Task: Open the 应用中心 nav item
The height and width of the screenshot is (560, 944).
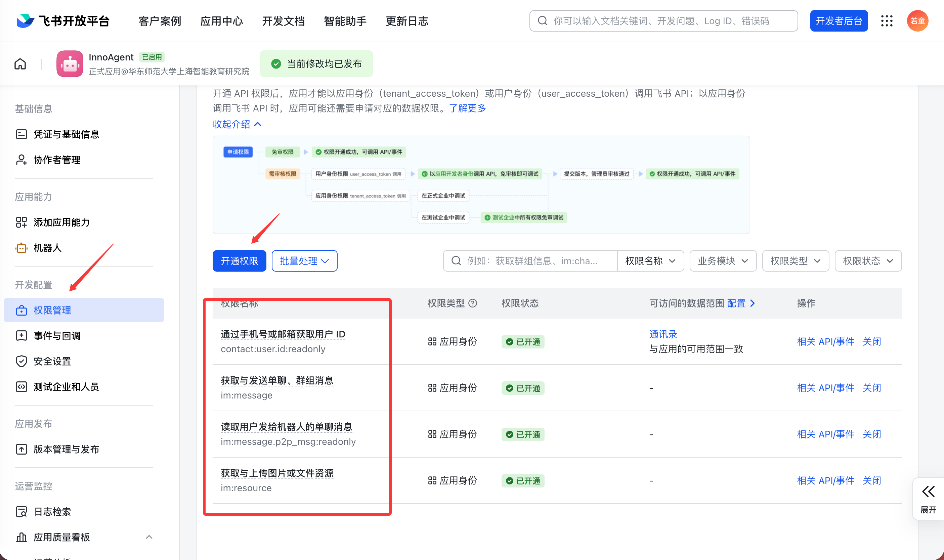Action: tap(222, 21)
